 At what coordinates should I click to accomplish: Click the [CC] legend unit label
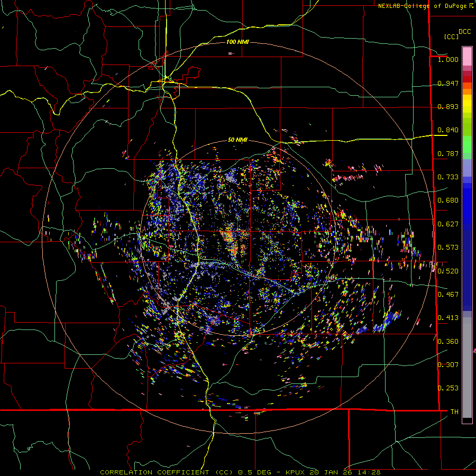click(451, 36)
